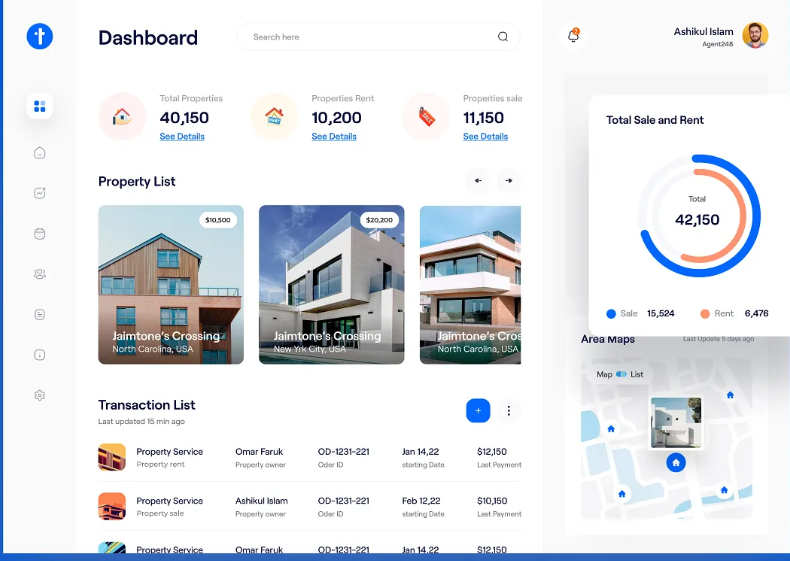Click the blue app logo icon
The width and height of the screenshot is (790, 561).
pyautogui.click(x=40, y=36)
